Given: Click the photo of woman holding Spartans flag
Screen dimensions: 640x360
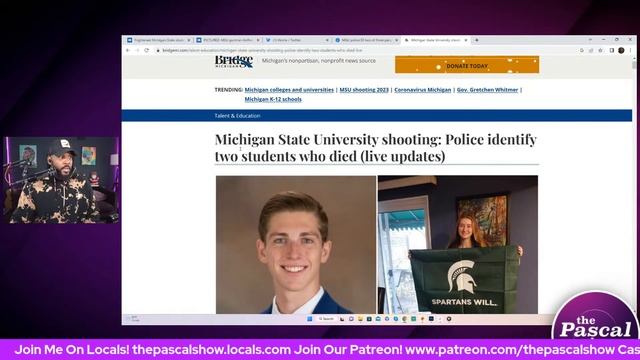Looking at the screenshot, I should click(x=458, y=244).
